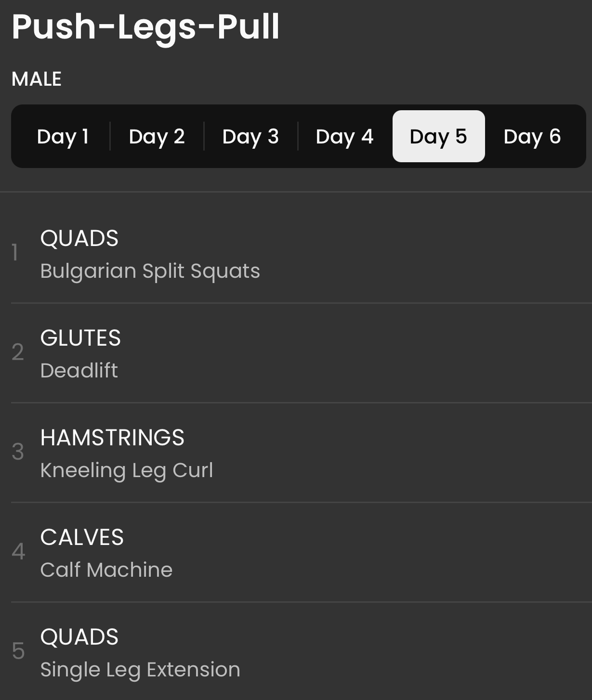Go to the Day 4 tab
This screenshot has height=700, width=592.
point(344,136)
